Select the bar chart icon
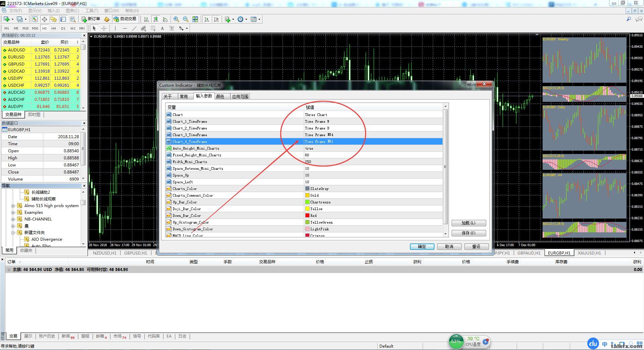Viewport: 644px width, 350px height. click(146, 19)
